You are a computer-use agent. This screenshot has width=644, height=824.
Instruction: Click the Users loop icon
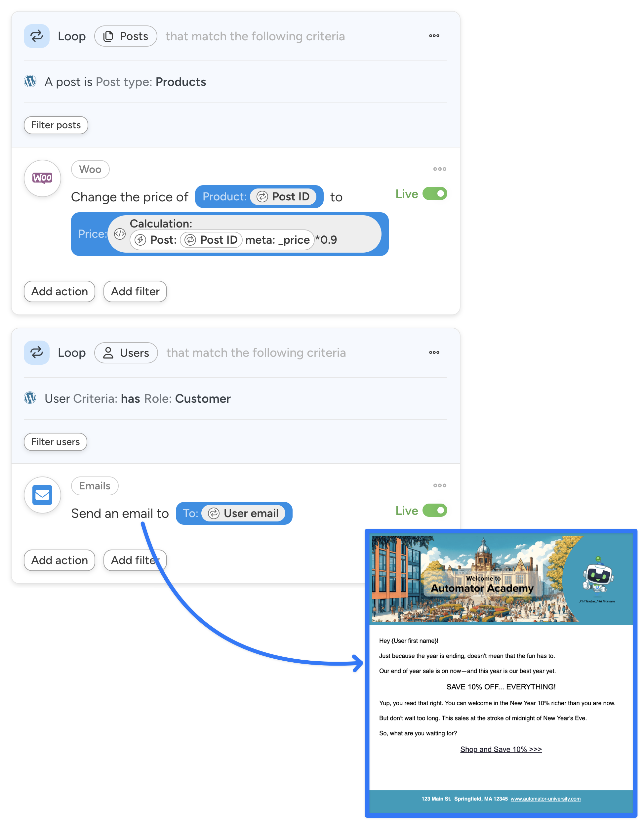click(x=37, y=353)
